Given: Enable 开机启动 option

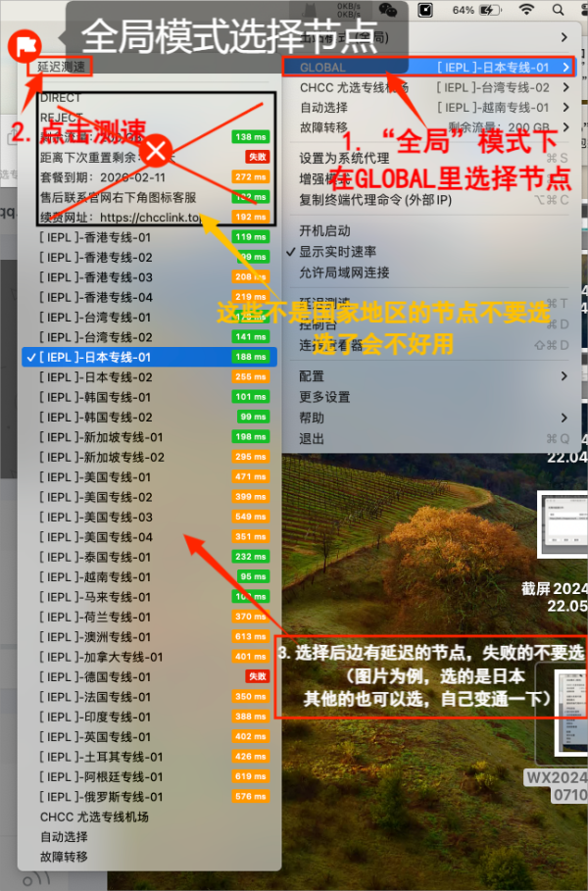Looking at the screenshot, I should [x=429, y=230].
